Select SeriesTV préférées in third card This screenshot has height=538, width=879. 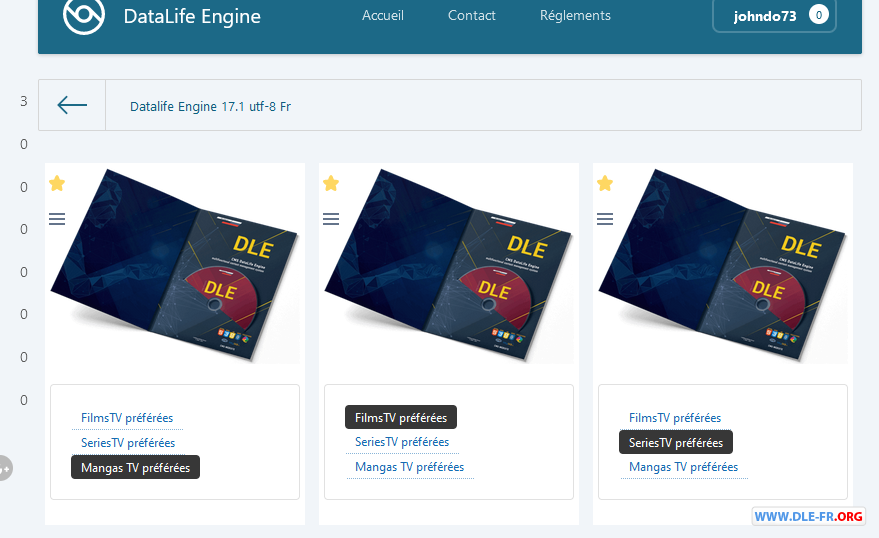676,442
